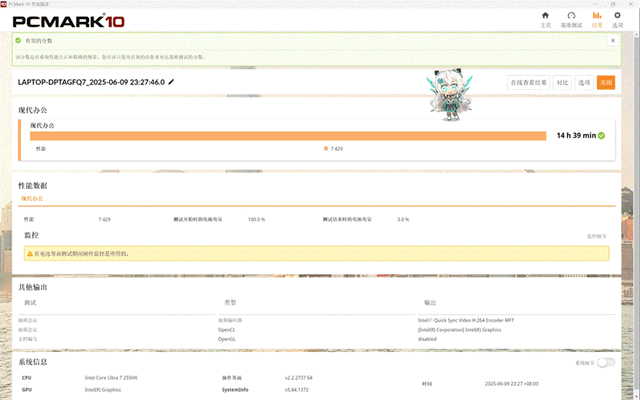Image resolution: width=640 pixels, height=400 pixels.
Task: Click the warning triangle in yellow monitoring notice
Action: tap(30, 253)
